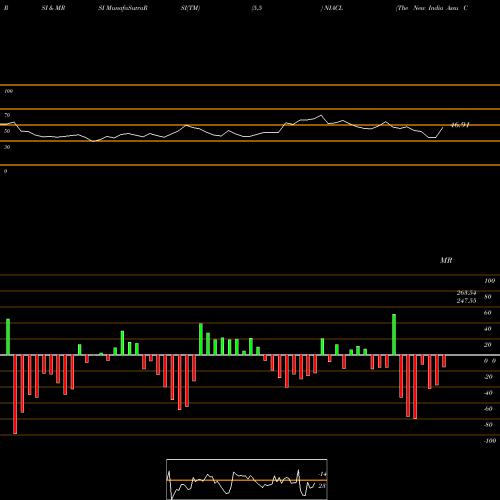Click The New India Assu company name
500x500 pixels.
click(427, 8)
